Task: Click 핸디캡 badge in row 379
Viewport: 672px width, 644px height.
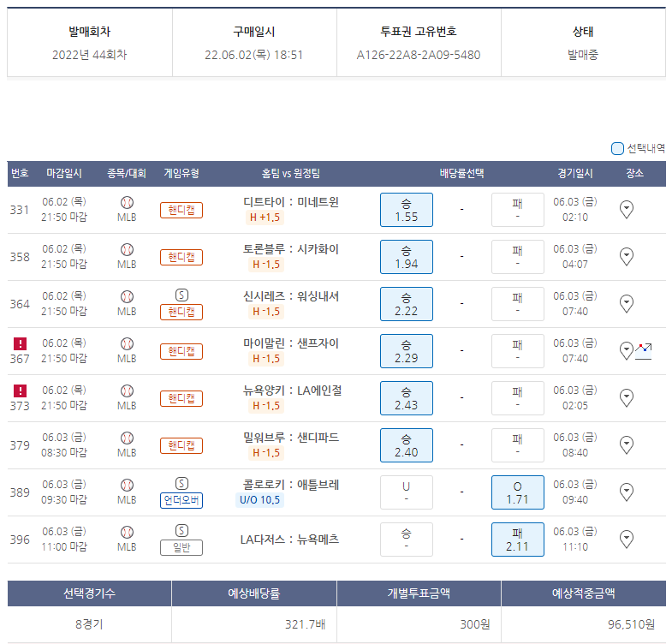Action: 181,446
